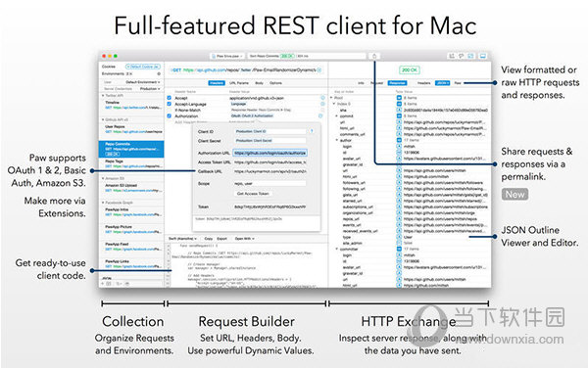Click the help icon beside Client ID
This screenshot has height=368, width=588.
pos(312,131)
